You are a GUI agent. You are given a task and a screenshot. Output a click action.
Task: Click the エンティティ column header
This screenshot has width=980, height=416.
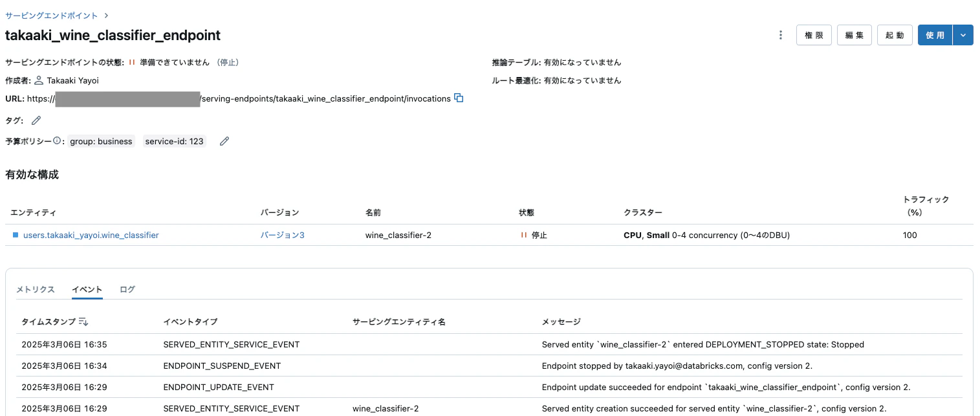click(33, 212)
